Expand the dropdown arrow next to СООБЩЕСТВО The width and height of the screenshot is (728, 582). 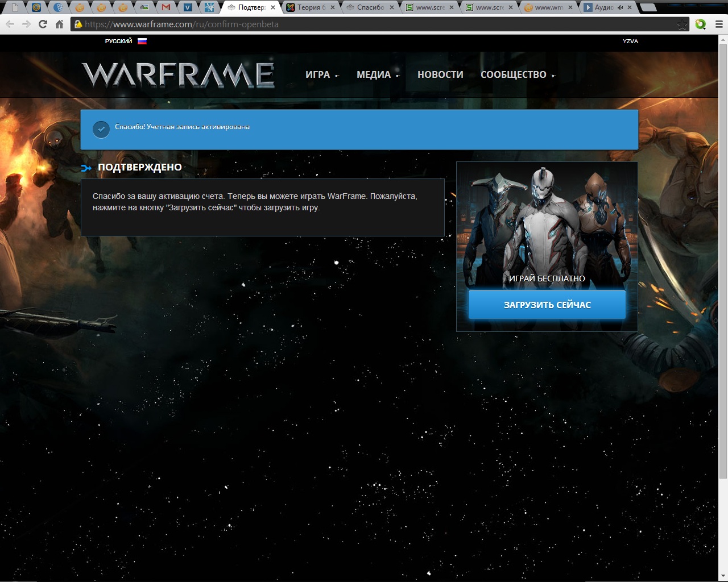pos(553,76)
